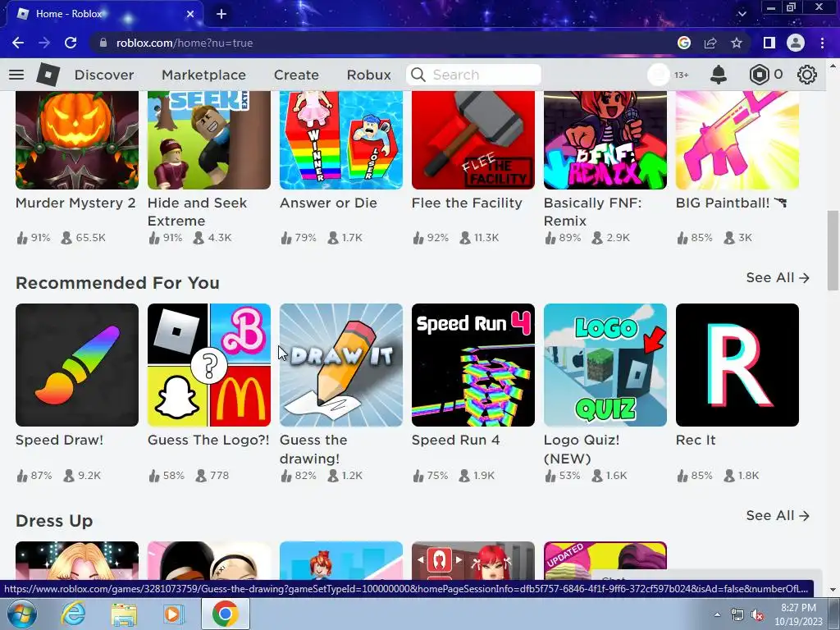This screenshot has width=840, height=630.
Task: Open File Explorer from the taskbar
Action: point(123,614)
